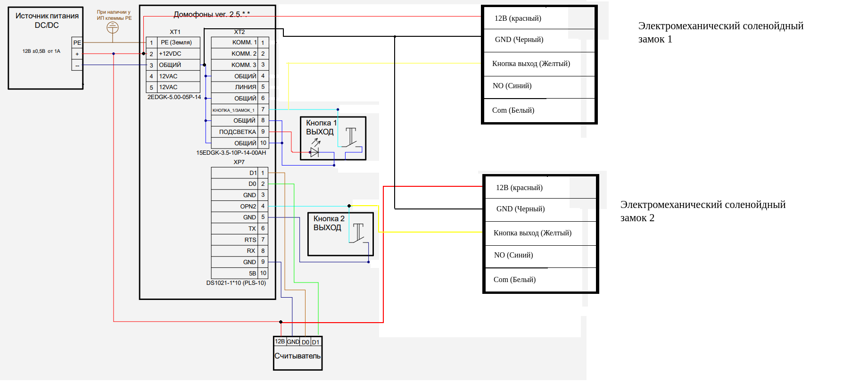Click 'GND (Черный)' on lock 1
Screen dimensions: 868x383
tap(519, 40)
